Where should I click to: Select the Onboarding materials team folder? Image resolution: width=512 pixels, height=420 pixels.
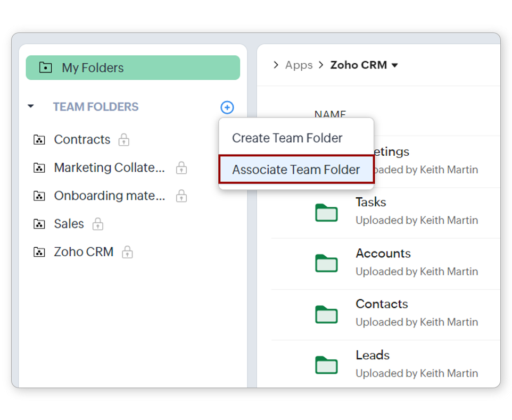[109, 196]
